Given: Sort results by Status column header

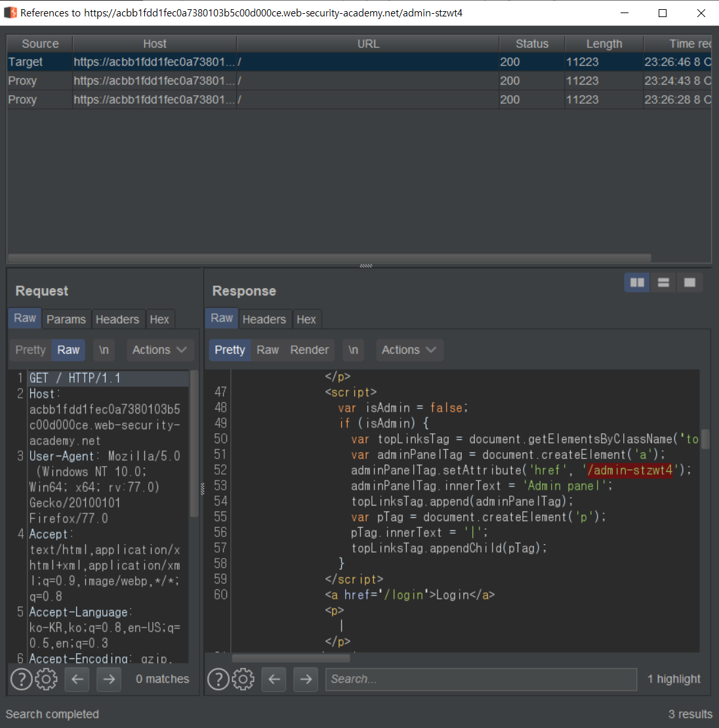Looking at the screenshot, I should click(x=531, y=44).
